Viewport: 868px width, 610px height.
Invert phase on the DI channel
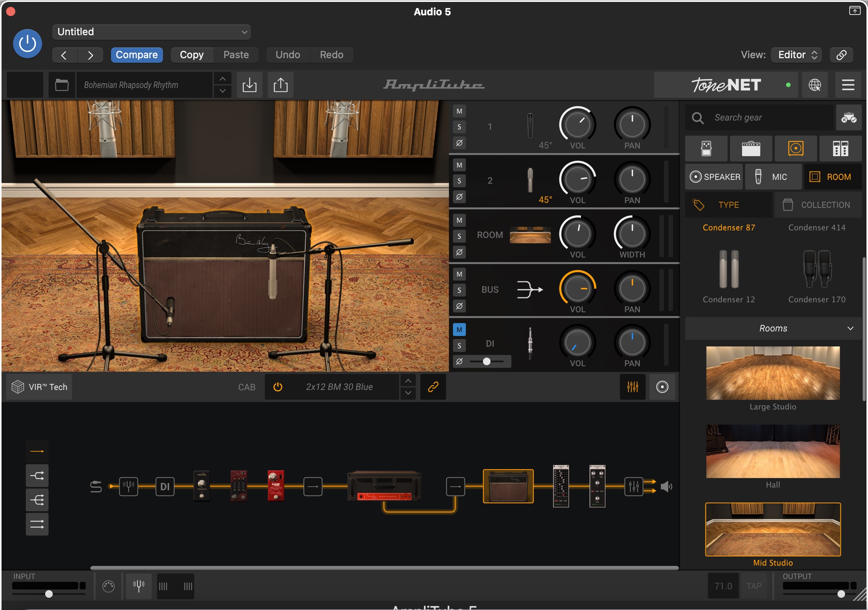point(459,361)
